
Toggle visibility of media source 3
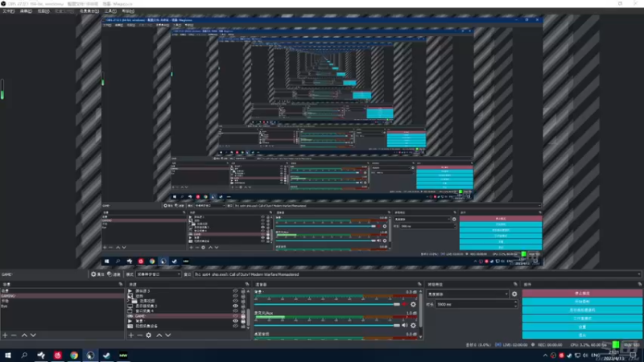point(235,291)
